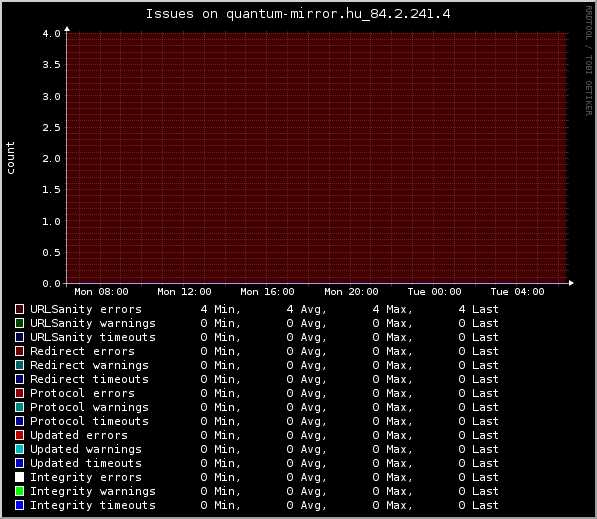Click the Updated timeouts legend label

[86, 463]
